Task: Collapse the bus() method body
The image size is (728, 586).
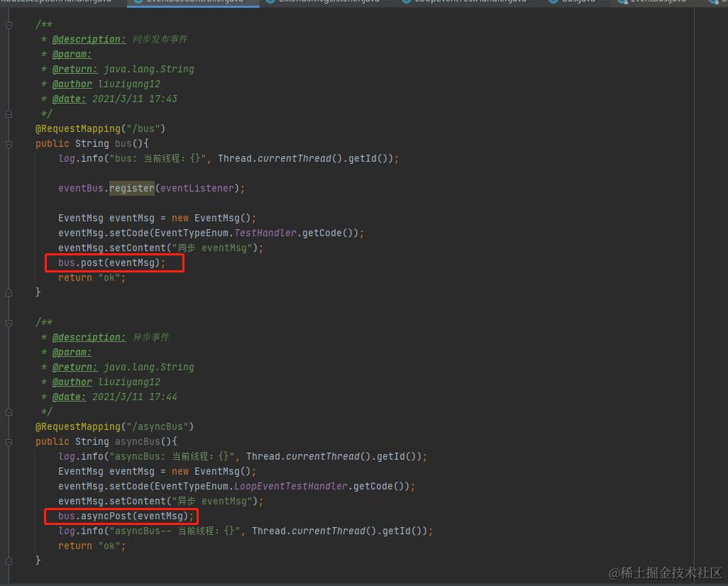Action: [9, 144]
